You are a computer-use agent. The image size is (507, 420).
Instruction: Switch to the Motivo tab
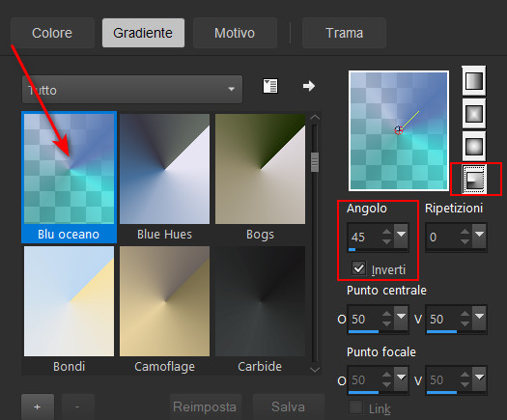235,33
